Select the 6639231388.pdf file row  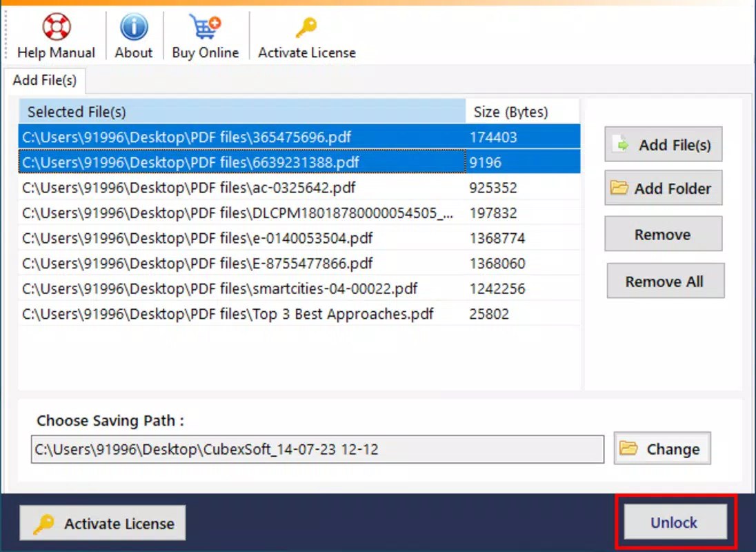coord(299,162)
